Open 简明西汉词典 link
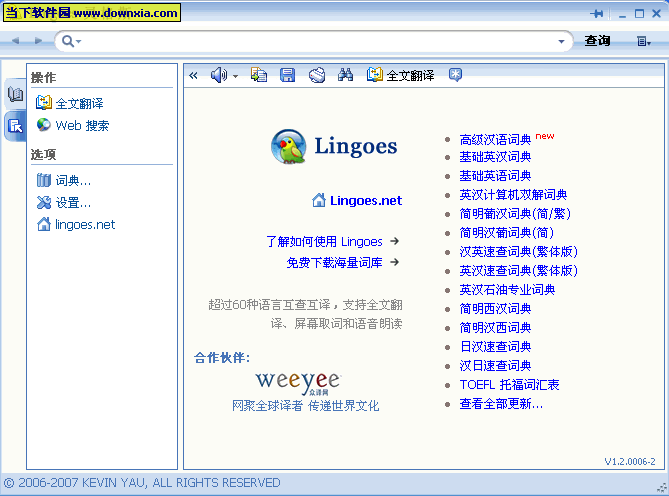The height and width of the screenshot is (496, 669). [495, 309]
